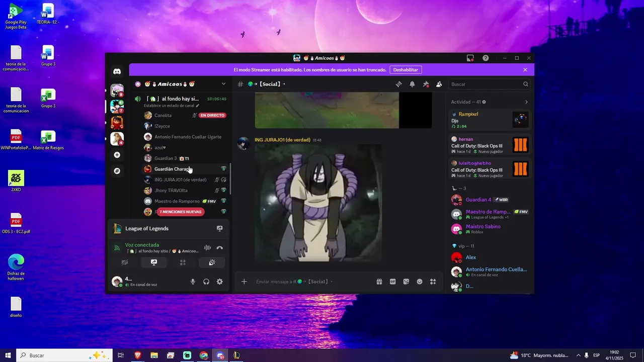The width and height of the screenshot is (644, 362).
Task: Open the inbox icon in title bar
Action: [470, 58]
